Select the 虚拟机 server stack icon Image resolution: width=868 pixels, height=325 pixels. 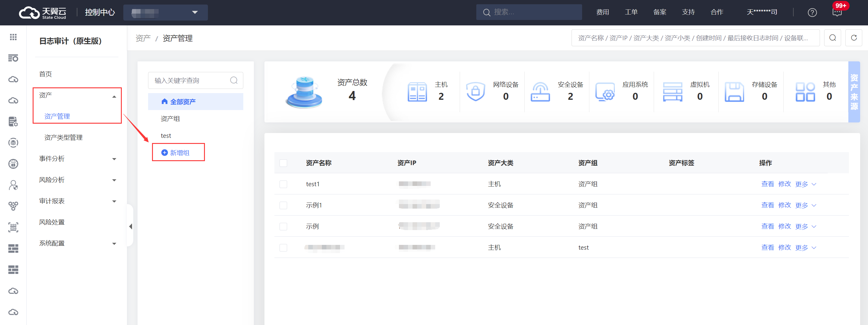(672, 92)
